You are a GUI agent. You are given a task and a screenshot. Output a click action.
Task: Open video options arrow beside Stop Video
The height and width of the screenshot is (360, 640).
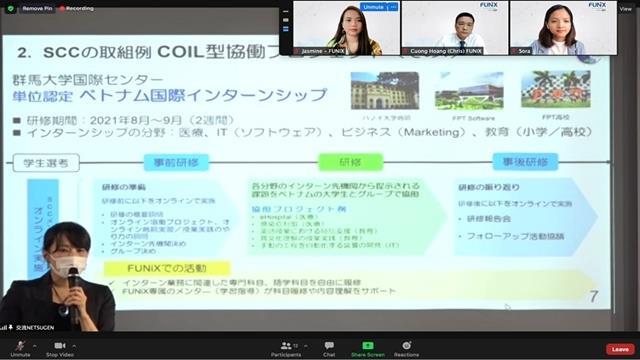(x=74, y=346)
